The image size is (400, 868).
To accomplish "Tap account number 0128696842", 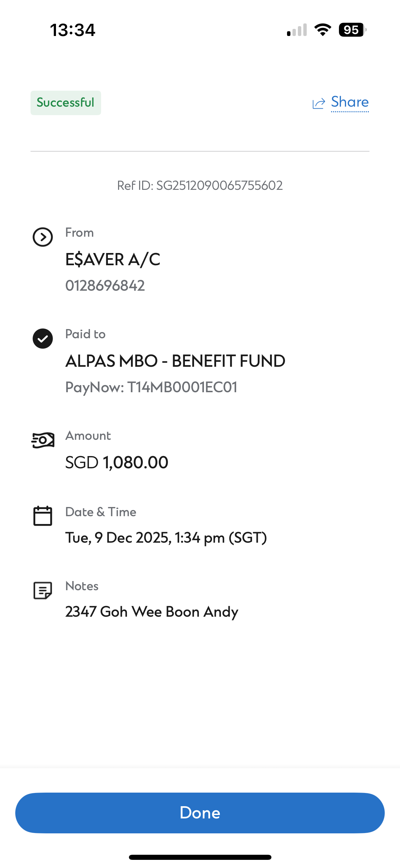I will point(105,286).
